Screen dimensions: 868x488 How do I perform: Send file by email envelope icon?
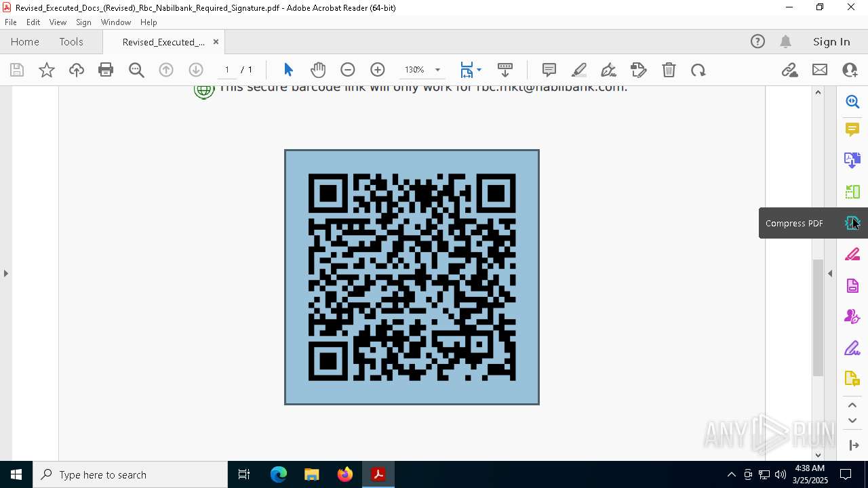click(x=820, y=70)
